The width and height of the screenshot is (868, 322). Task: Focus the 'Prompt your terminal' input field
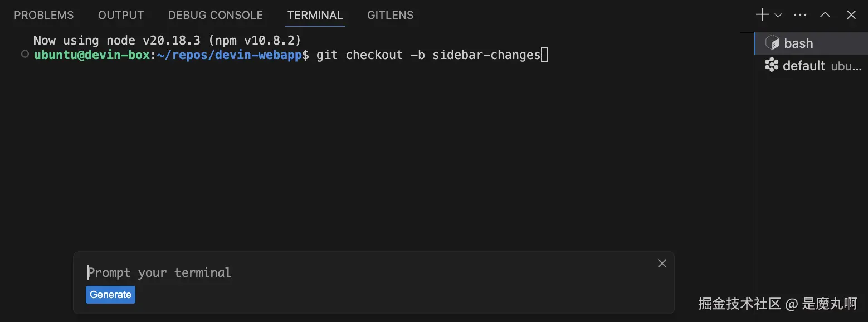coord(368,272)
